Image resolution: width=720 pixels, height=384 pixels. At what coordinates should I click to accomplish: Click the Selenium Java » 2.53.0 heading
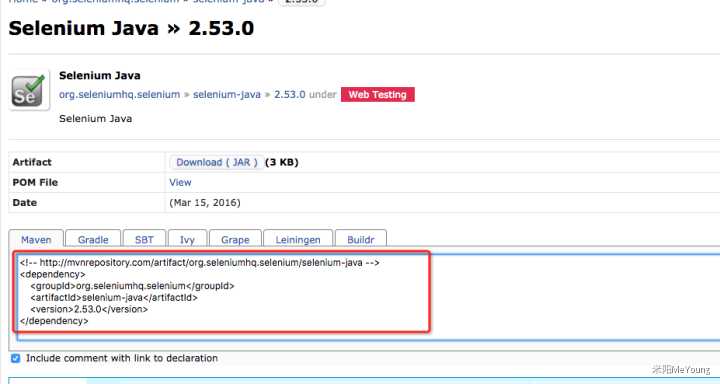(x=131, y=28)
